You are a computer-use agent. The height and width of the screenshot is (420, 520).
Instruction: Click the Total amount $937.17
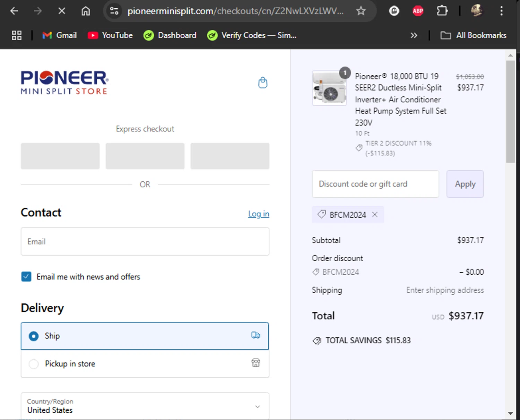pyautogui.click(x=466, y=316)
